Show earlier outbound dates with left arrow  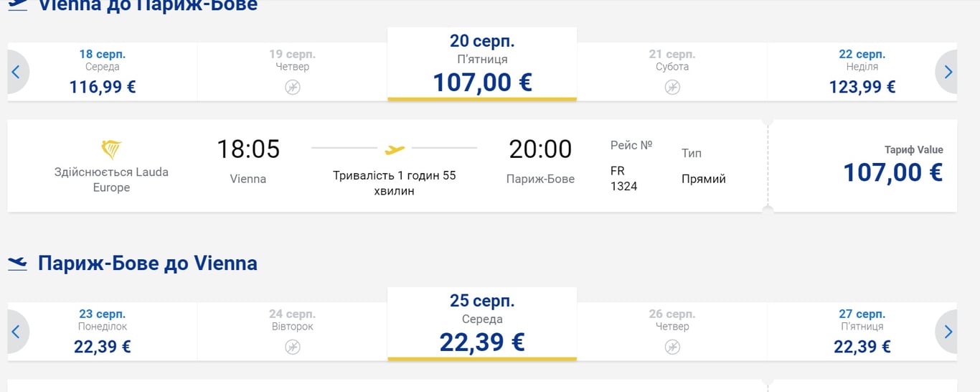[16, 72]
